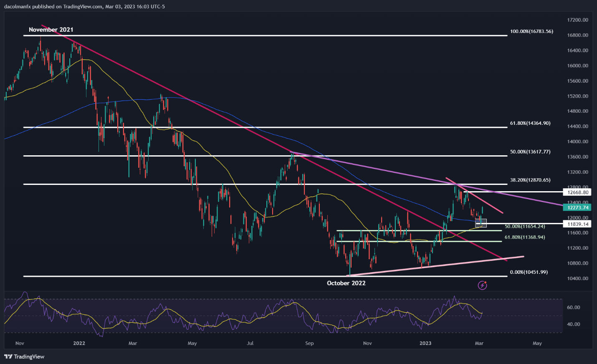Screen dimensions: 597x364
Task: Select the 61.80%(14364.90) Fibonacci label
Action: pyautogui.click(x=530, y=123)
